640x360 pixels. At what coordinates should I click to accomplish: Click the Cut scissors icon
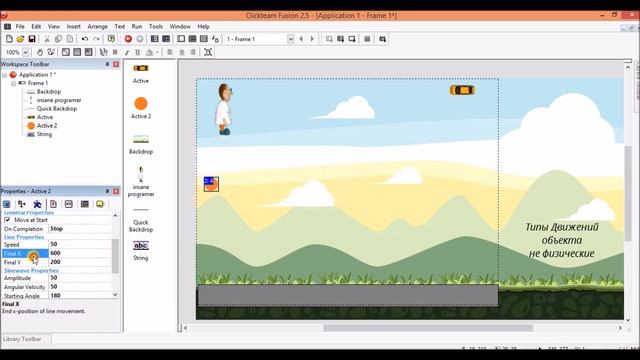click(47, 39)
